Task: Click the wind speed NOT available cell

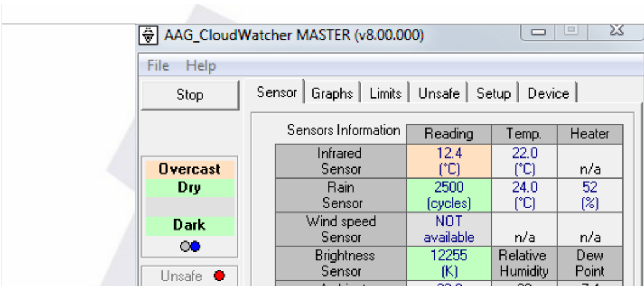Action: point(449,229)
